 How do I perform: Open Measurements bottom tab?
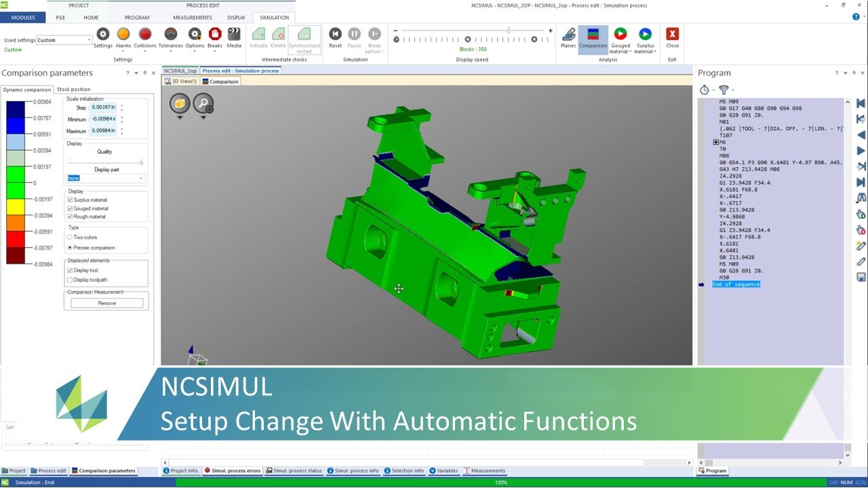coord(484,470)
